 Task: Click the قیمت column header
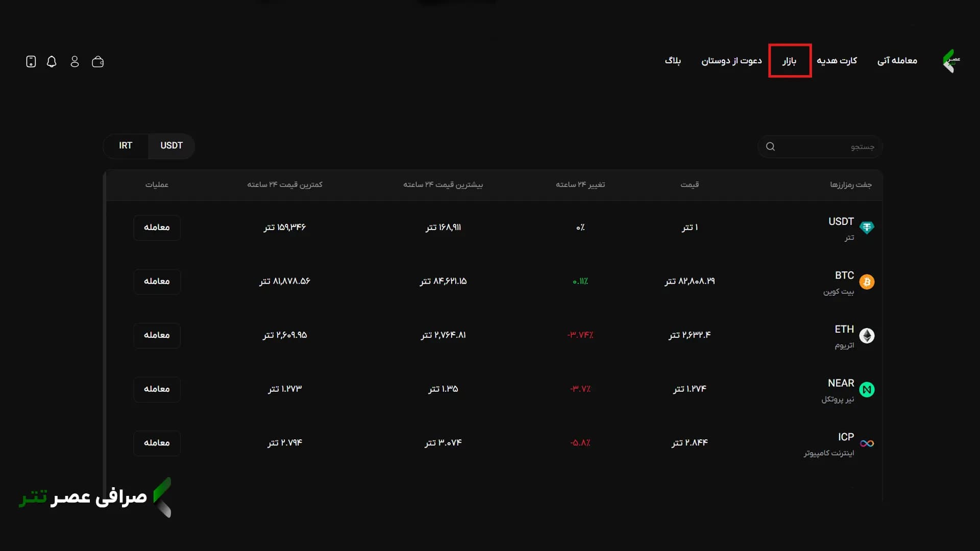tap(690, 185)
